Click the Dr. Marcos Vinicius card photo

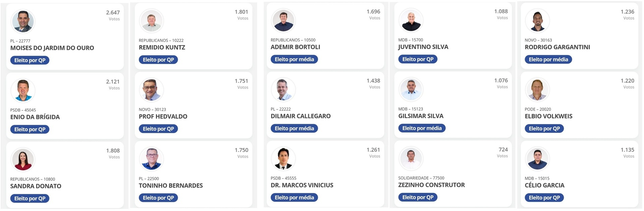pos(283,159)
